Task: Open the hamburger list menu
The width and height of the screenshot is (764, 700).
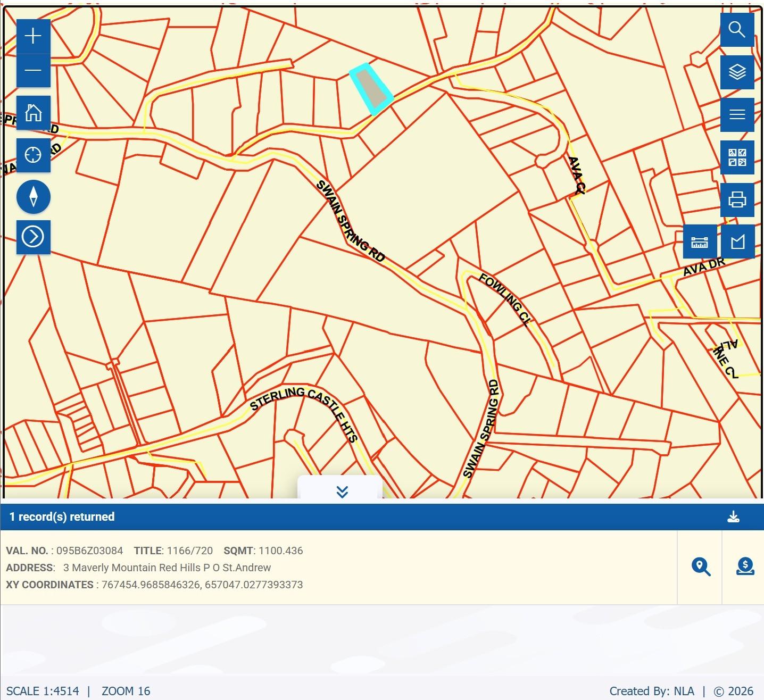Action: coord(737,115)
